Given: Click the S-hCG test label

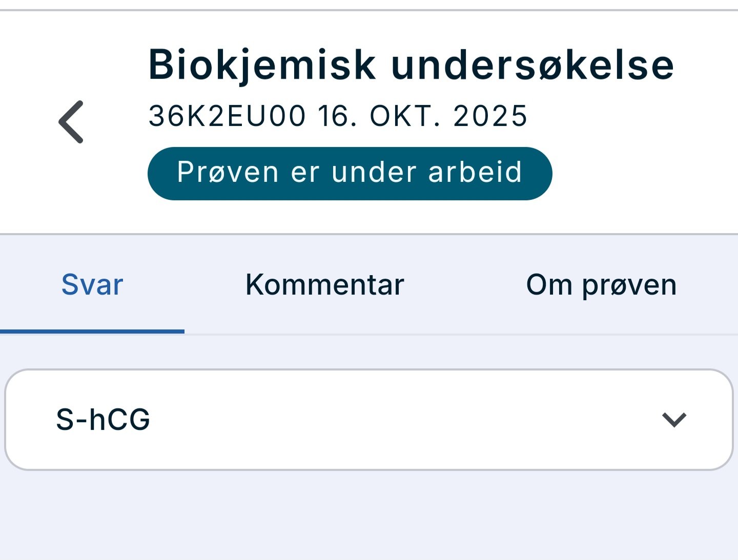Looking at the screenshot, I should tap(103, 420).
